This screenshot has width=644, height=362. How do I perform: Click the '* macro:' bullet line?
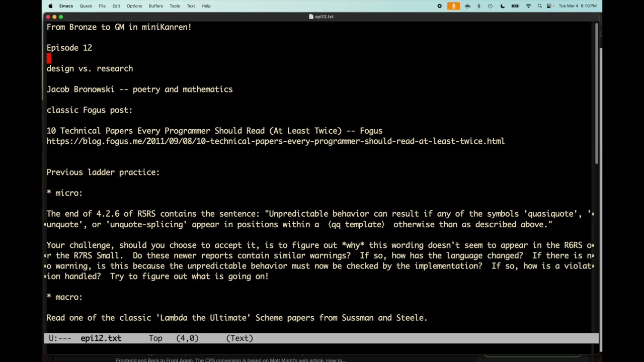coord(64,297)
